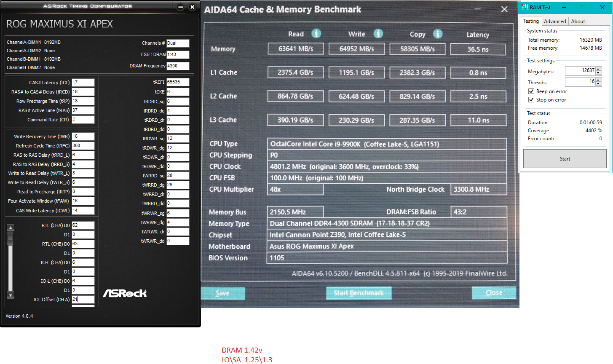Click the info icon next to Read
This screenshot has width=613, height=364.
pos(316,34)
